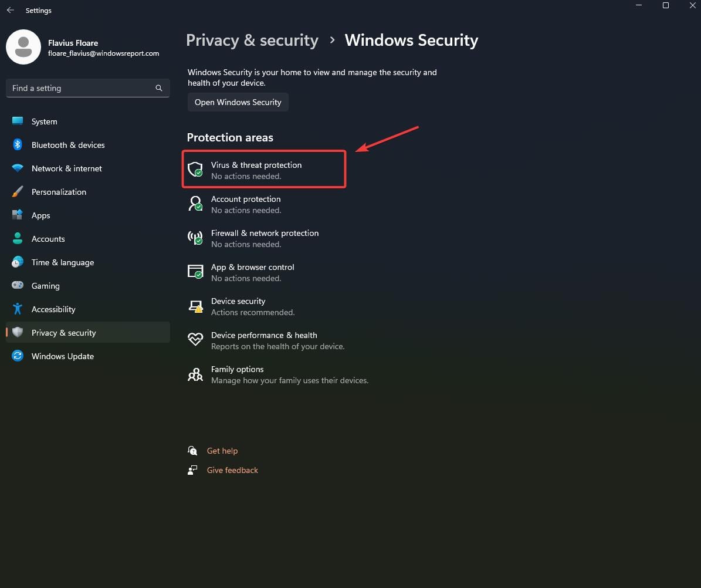Viewport: 701px width, 588px height.
Task: Open the Get help link
Action: pos(222,450)
